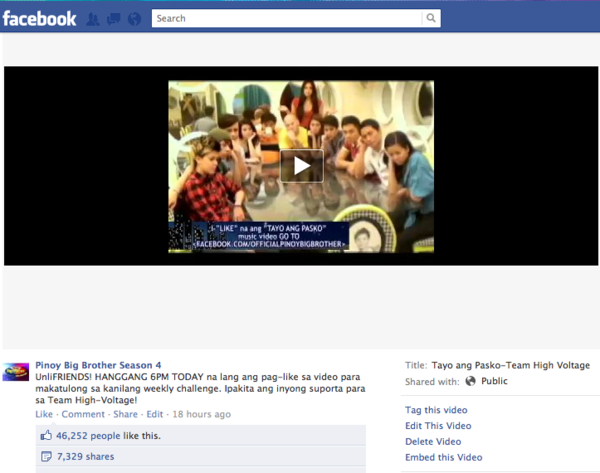Viewport: 600px width, 473px height.
Task: Click the Public globe privacy icon
Action: (470, 381)
